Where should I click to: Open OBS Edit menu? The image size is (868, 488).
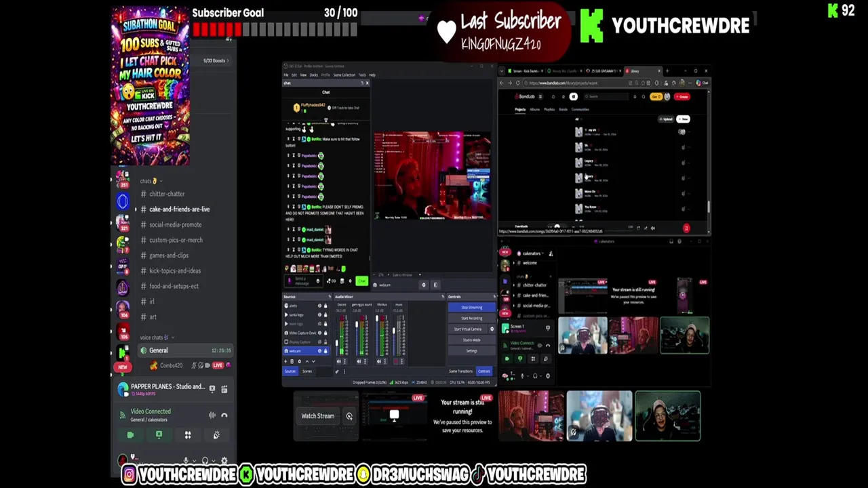tap(294, 75)
